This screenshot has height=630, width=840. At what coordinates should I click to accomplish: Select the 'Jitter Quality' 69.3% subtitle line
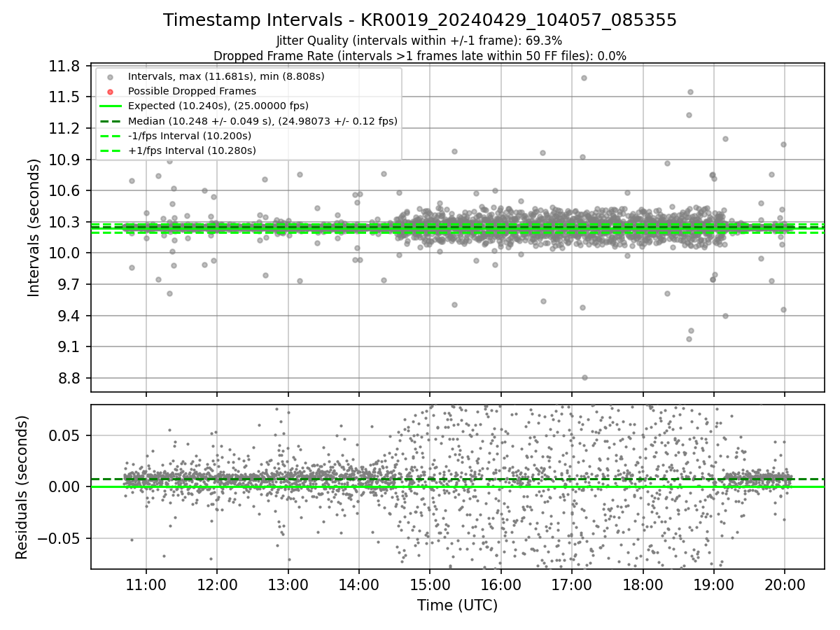[420, 41]
